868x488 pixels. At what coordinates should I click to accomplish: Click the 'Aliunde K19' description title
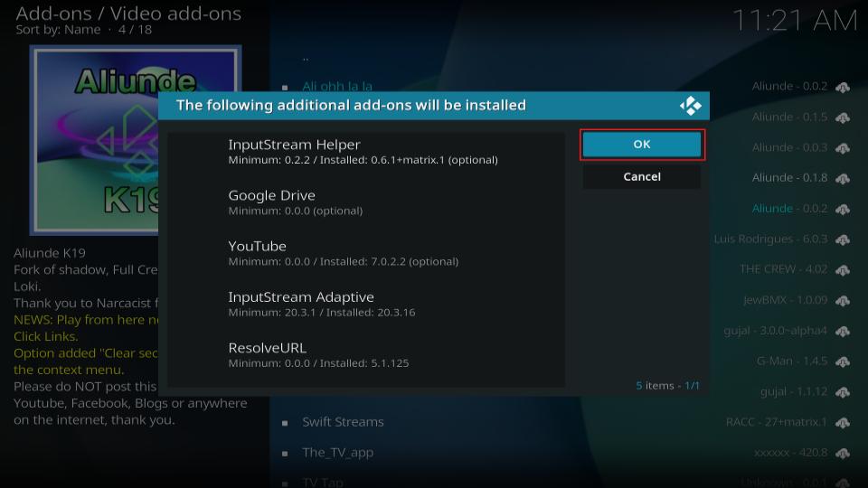tap(50, 253)
